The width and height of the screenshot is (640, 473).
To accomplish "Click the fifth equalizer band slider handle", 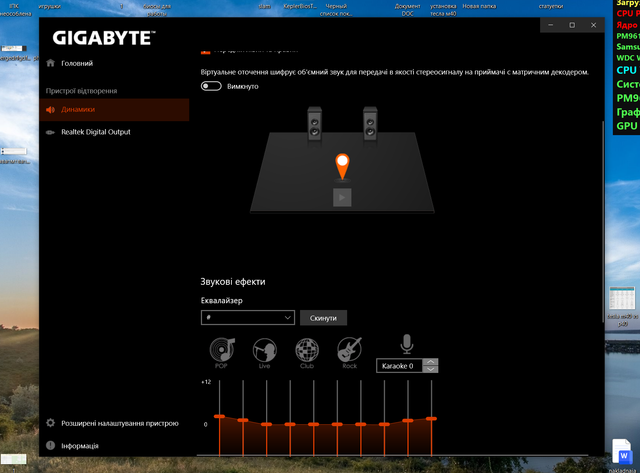I will (313, 424).
